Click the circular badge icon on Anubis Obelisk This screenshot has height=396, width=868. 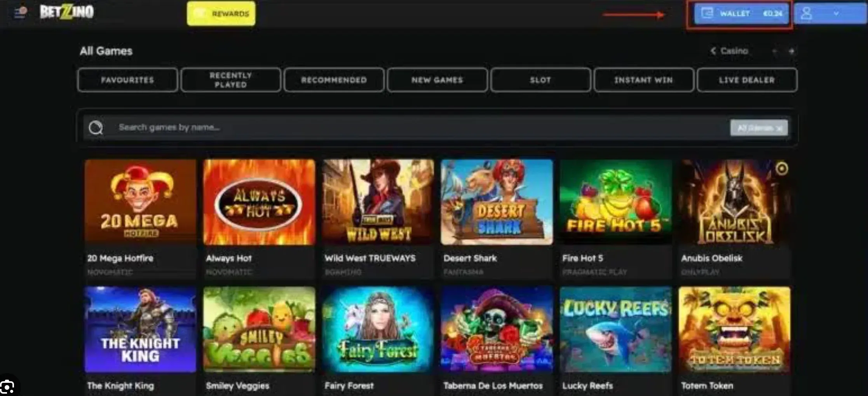(x=782, y=168)
